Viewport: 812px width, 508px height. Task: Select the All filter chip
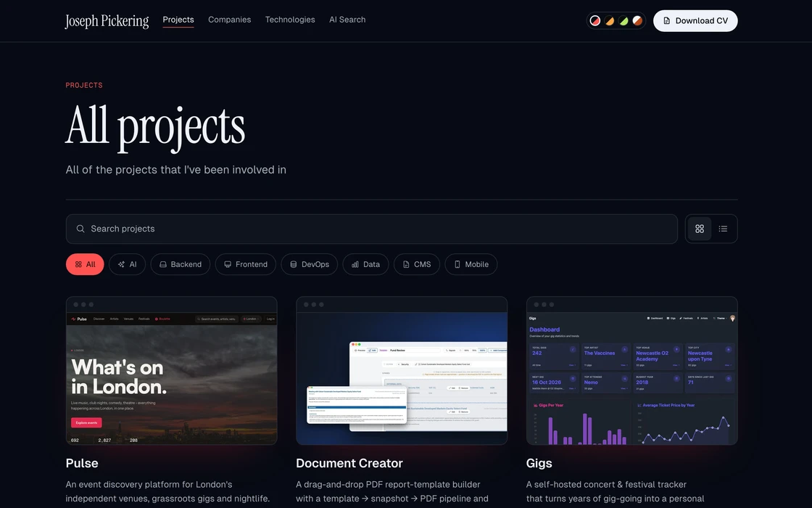[x=85, y=264]
